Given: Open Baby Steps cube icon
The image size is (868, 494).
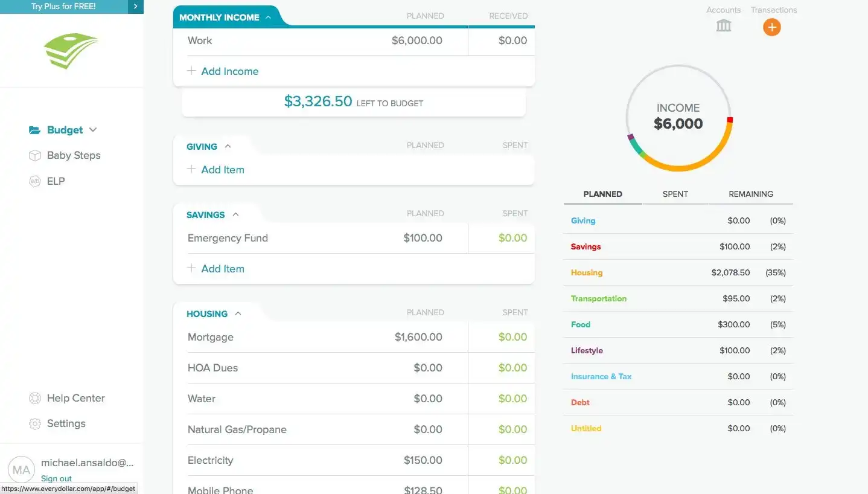Looking at the screenshot, I should [x=35, y=155].
